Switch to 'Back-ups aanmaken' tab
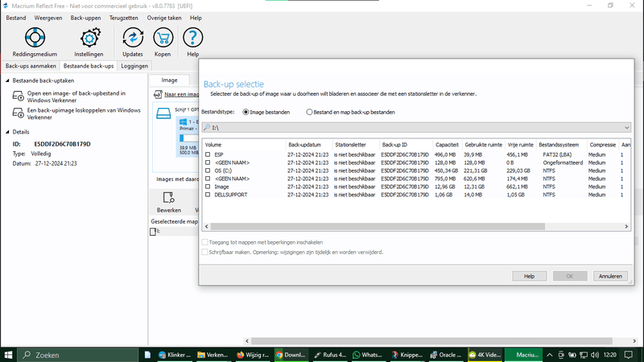The height and width of the screenshot is (362, 644). 31,66
